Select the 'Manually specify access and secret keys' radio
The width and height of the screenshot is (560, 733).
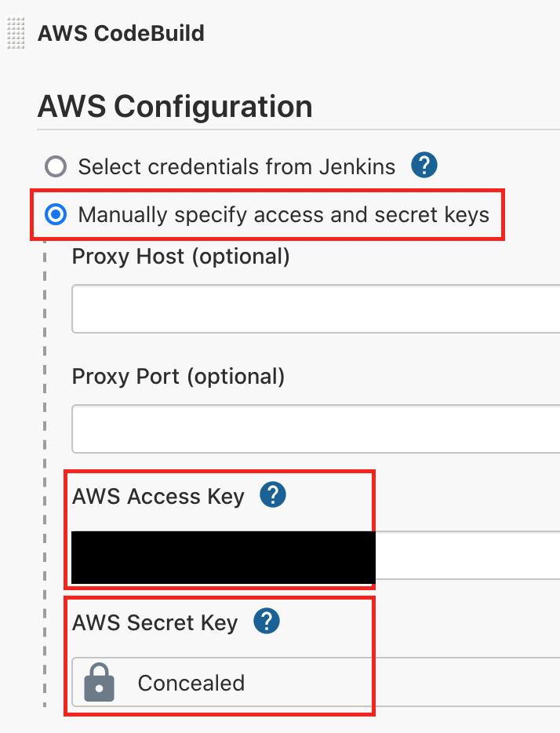point(56,214)
